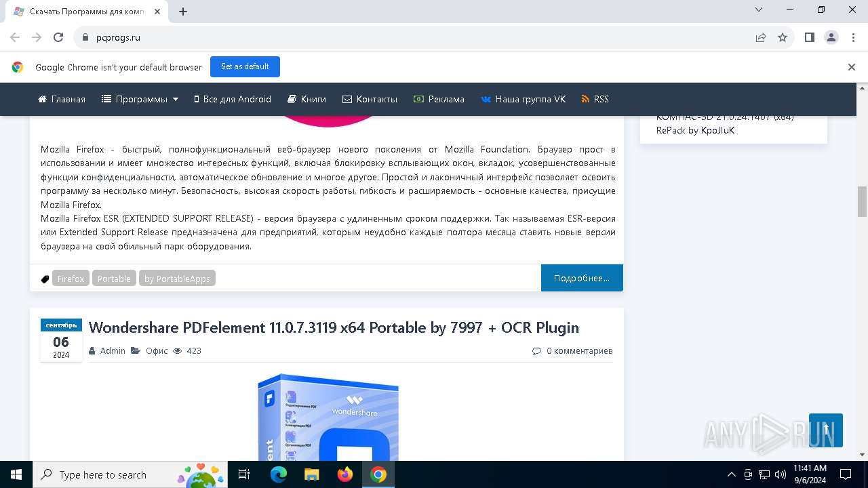Expand Программы dropdown menu
The image size is (868, 488).
[140, 99]
